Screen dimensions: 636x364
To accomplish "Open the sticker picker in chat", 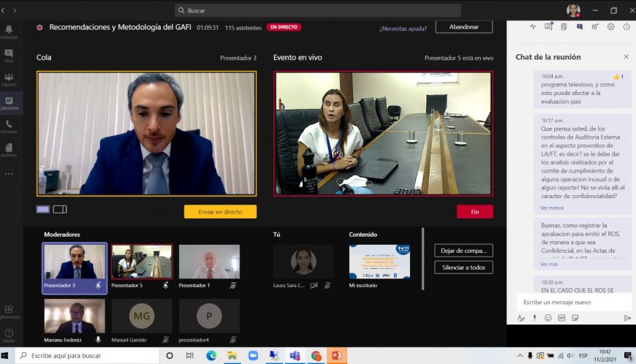I will [575, 318].
